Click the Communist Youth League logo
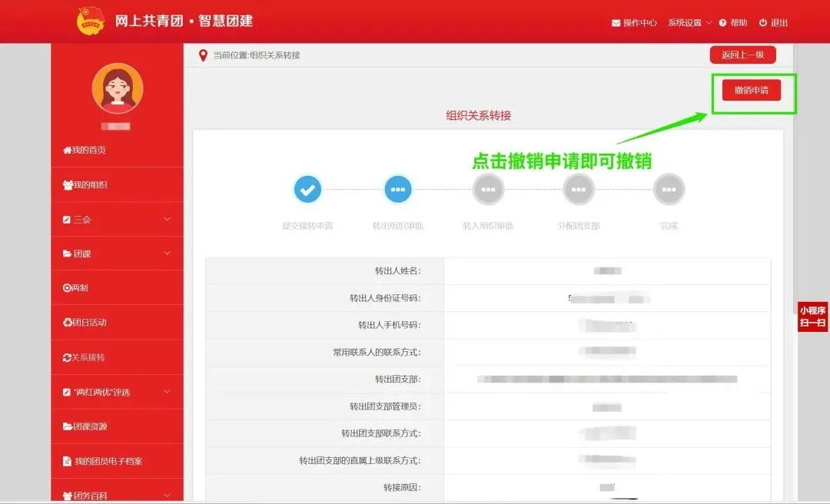 coord(91,22)
